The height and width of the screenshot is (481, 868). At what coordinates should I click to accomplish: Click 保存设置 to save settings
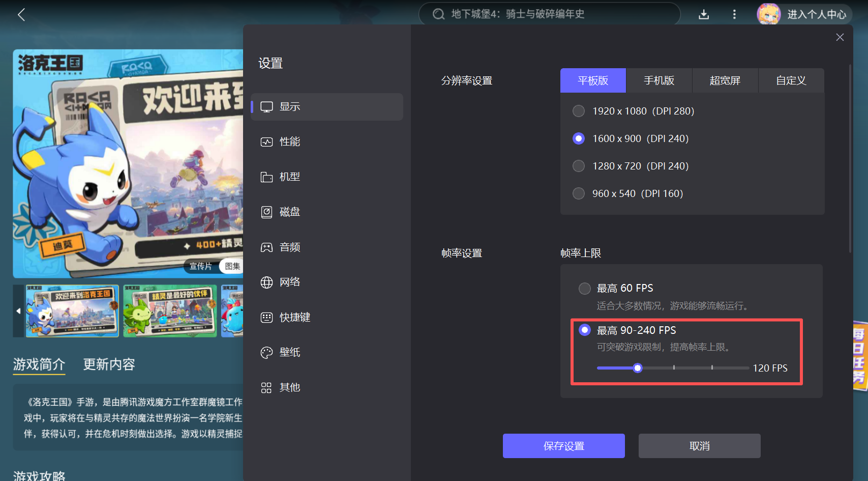(x=564, y=446)
